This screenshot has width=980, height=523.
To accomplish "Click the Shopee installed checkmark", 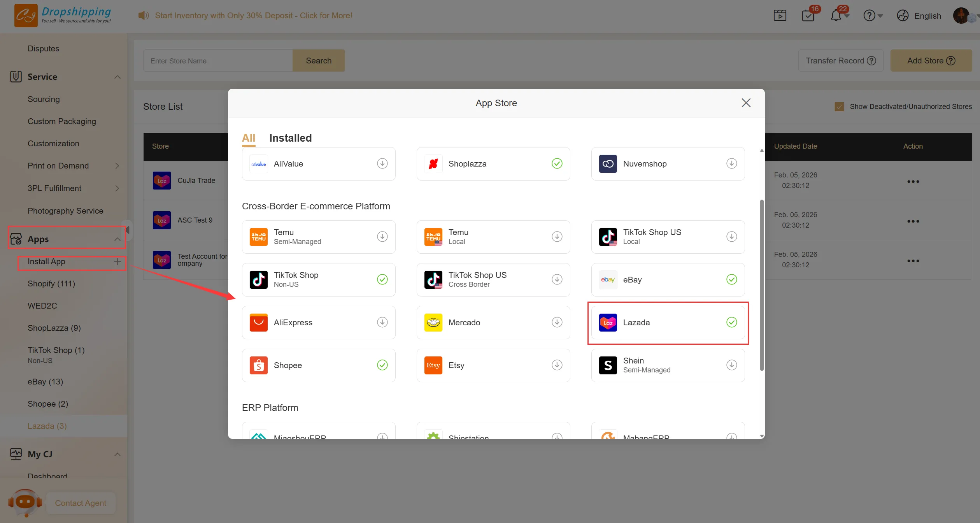I will click(382, 365).
